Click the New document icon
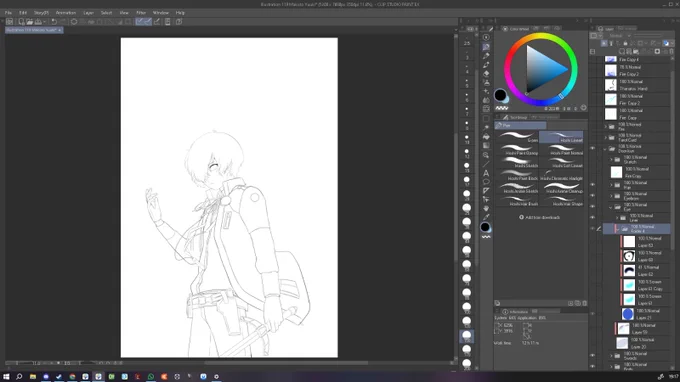This screenshot has width=680, height=382. [21, 22]
